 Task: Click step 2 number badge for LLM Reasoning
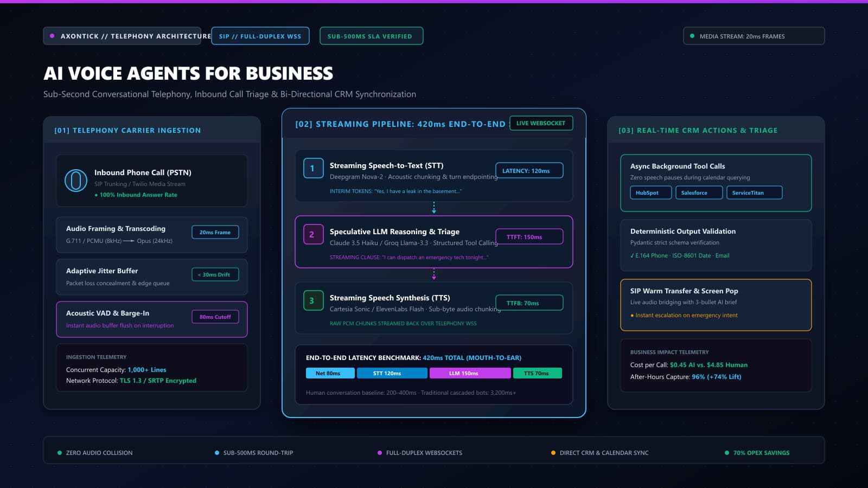point(313,234)
